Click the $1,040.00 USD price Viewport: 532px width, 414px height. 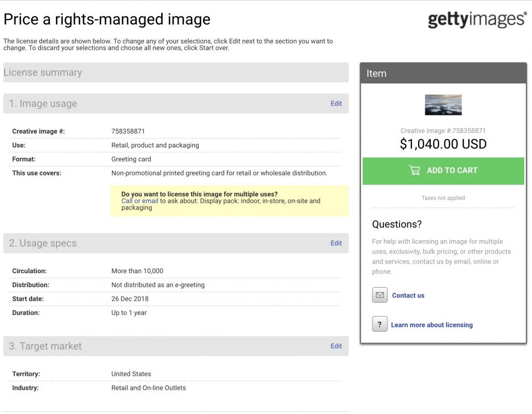pyautogui.click(x=443, y=144)
